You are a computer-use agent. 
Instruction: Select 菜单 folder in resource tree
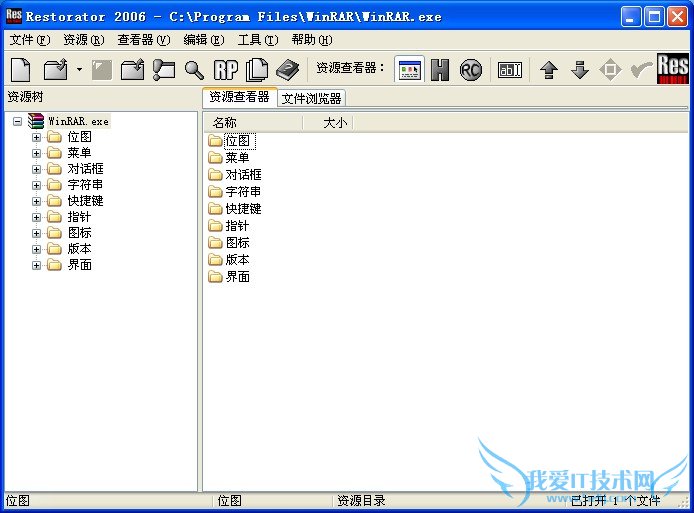tap(80, 153)
